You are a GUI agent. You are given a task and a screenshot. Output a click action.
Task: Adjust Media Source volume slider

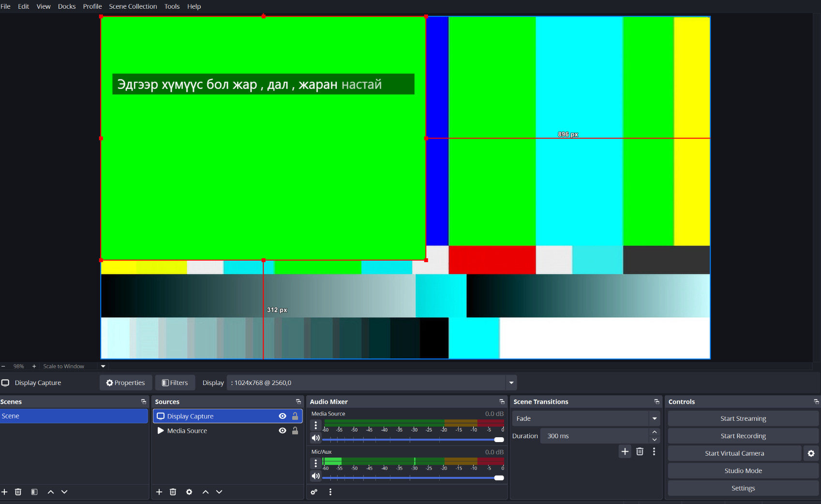413,440
